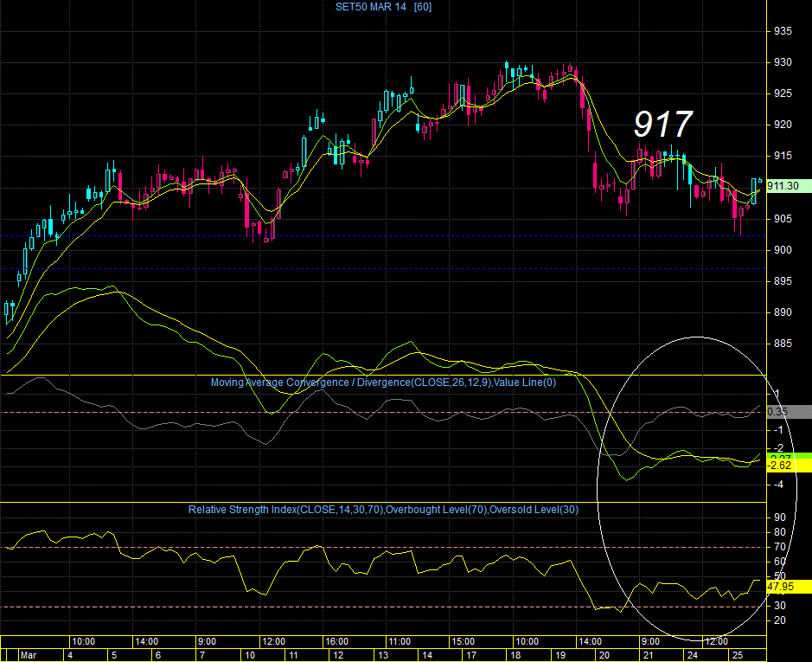This screenshot has width=812, height=662.
Task: Click the 900 price axis label
Action: coord(783,250)
